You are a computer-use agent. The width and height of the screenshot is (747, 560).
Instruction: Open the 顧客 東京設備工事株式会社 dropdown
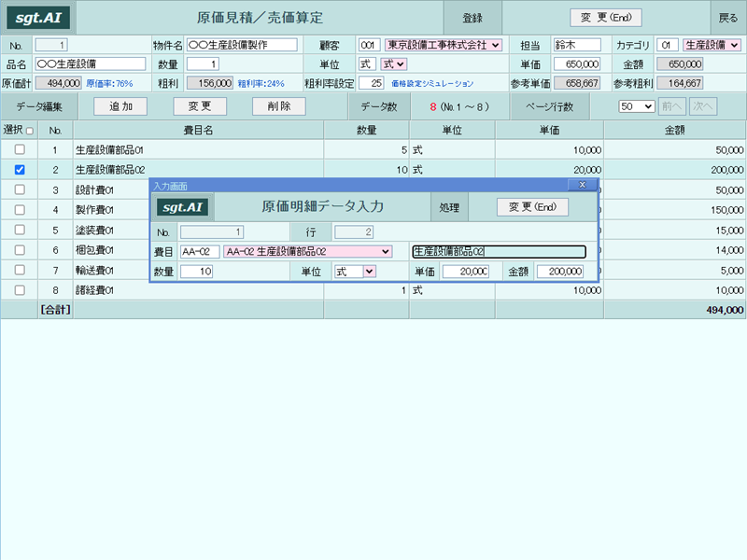click(x=443, y=45)
